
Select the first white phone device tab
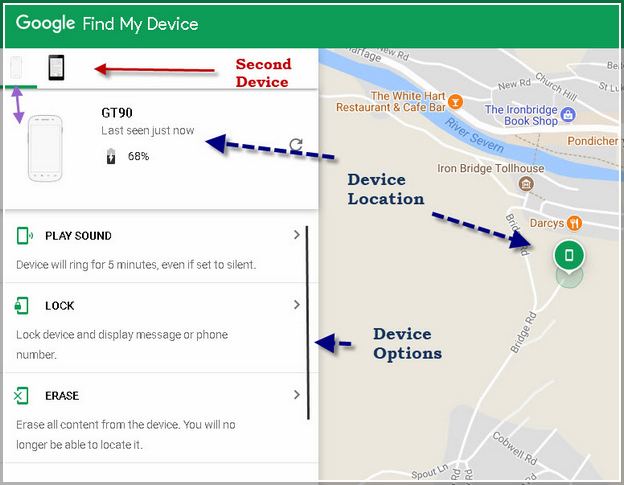(x=16, y=68)
